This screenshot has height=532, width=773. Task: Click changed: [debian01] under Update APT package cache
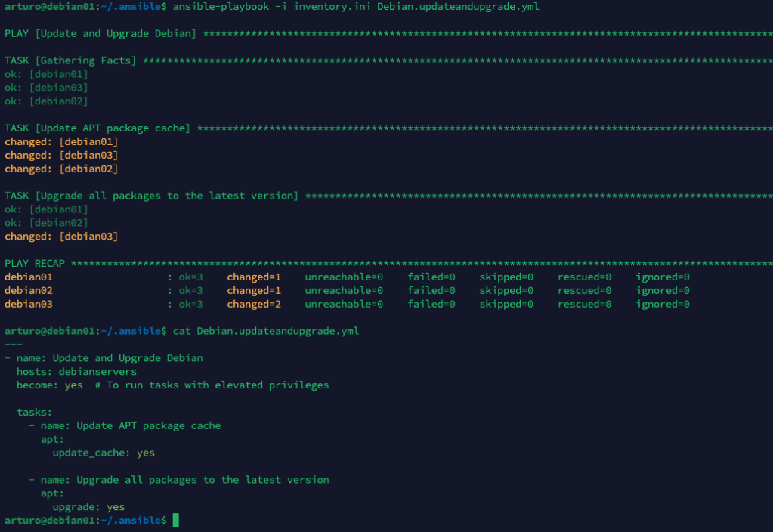click(61, 141)
